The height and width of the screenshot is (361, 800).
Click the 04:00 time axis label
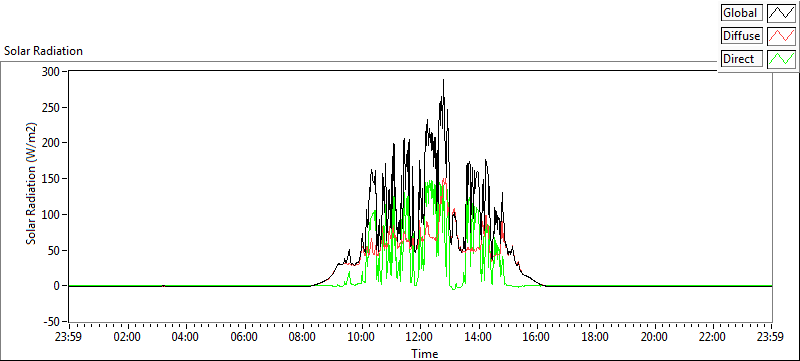click(x=186, y=337)
